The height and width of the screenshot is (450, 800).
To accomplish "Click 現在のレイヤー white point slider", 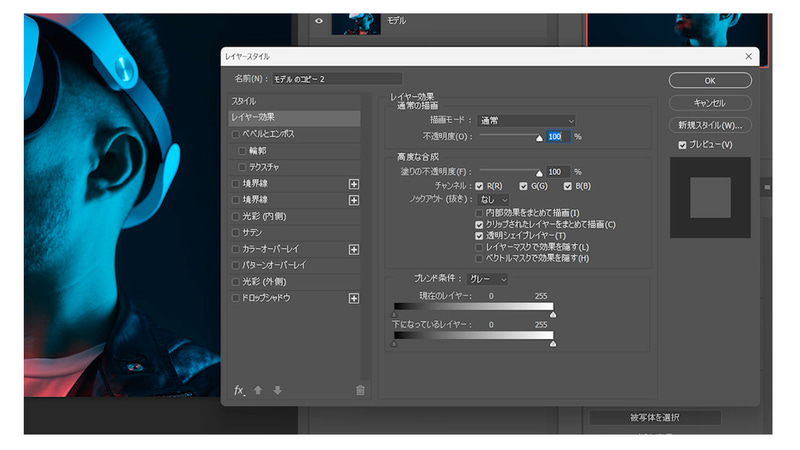I will click(553, 315).
